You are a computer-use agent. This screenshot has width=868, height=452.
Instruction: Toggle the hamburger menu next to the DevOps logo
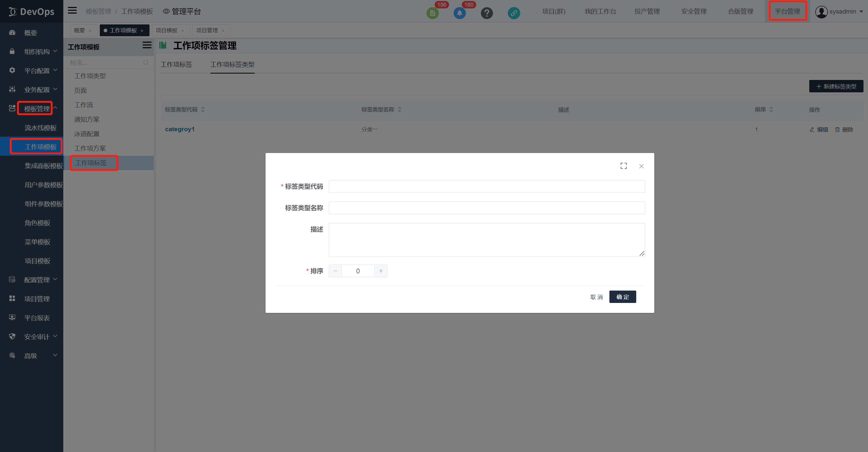[72, 11]
